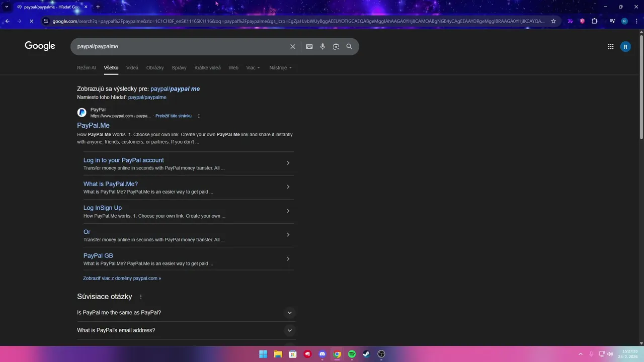Open three-dot menu beside Súvisiace otázky
This screenshot has height=362, width=644.
(x=141, y=297)
